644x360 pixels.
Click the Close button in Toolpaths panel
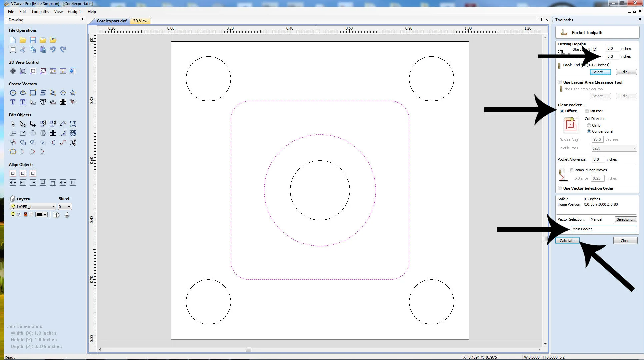[x=625, y=241]
